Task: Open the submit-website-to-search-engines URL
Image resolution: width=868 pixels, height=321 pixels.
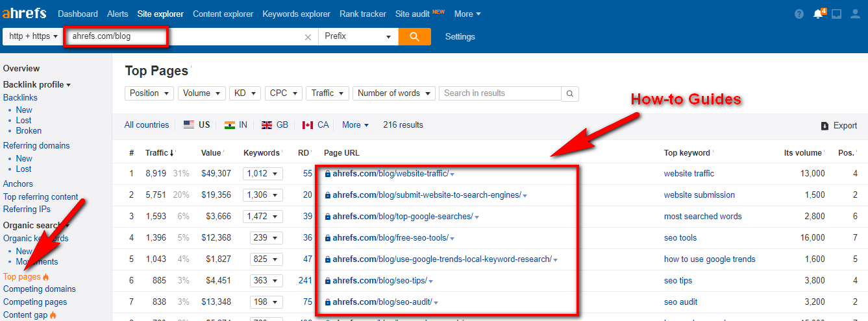Action: pyautogui.click(x=427, y=195)
